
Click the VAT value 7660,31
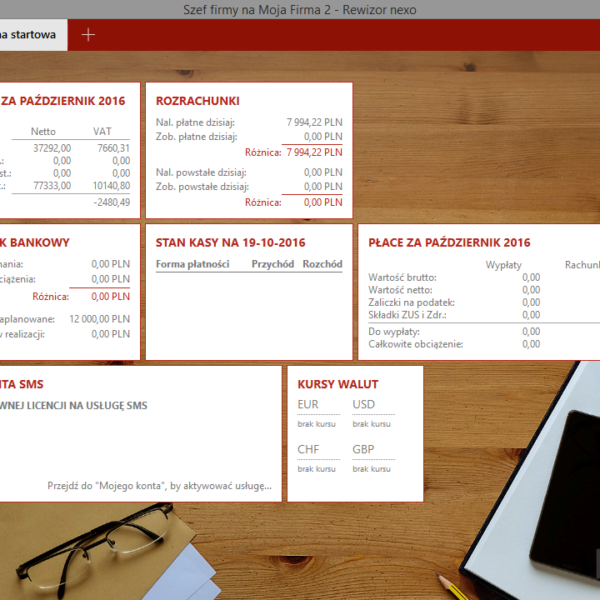coord(114,148)
